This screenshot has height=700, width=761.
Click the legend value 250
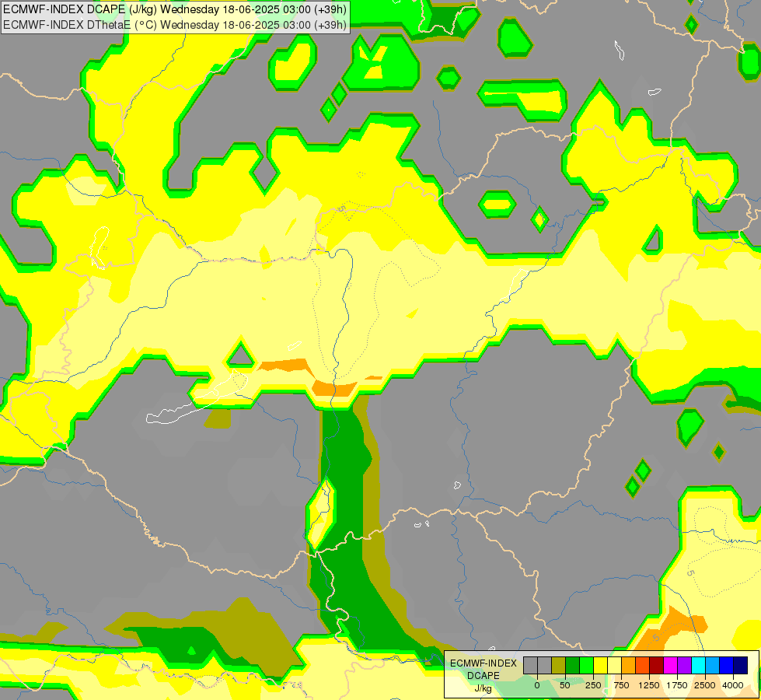[593, 685]
